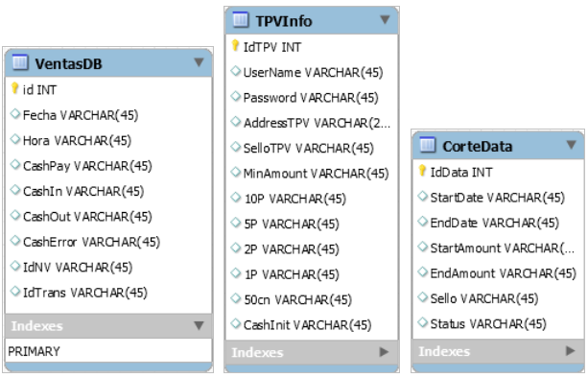Click the VentasDB table icon
The height and width of the screenshot is (378, 588).
click(x=20, y=62)
